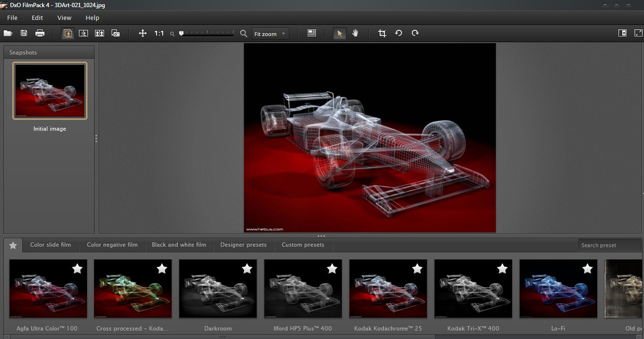
Task: Print the image with printer icon
Action: coord(40,33)
